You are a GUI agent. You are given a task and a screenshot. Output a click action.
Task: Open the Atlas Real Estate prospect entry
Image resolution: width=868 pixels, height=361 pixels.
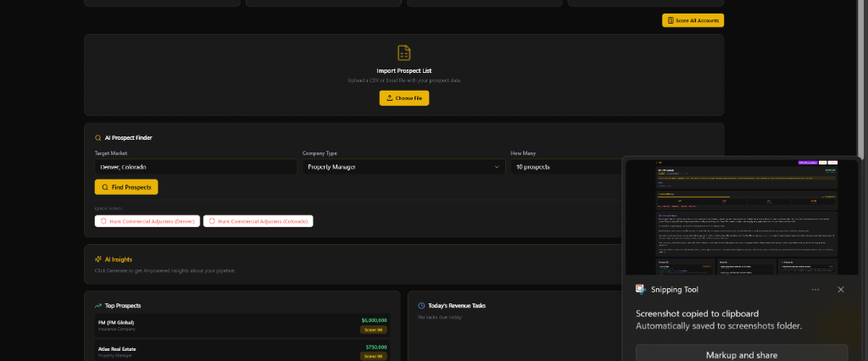[x=242, y=351]
